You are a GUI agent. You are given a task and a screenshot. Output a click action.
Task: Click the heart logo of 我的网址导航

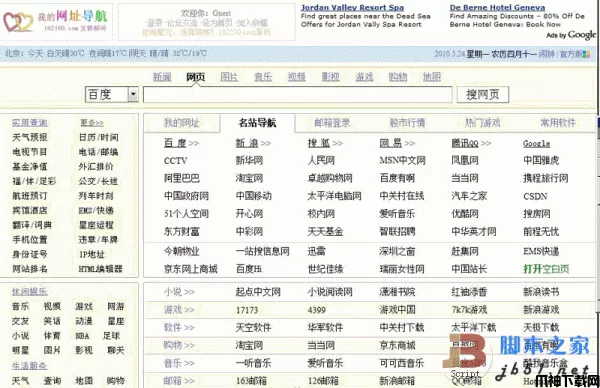18,22
